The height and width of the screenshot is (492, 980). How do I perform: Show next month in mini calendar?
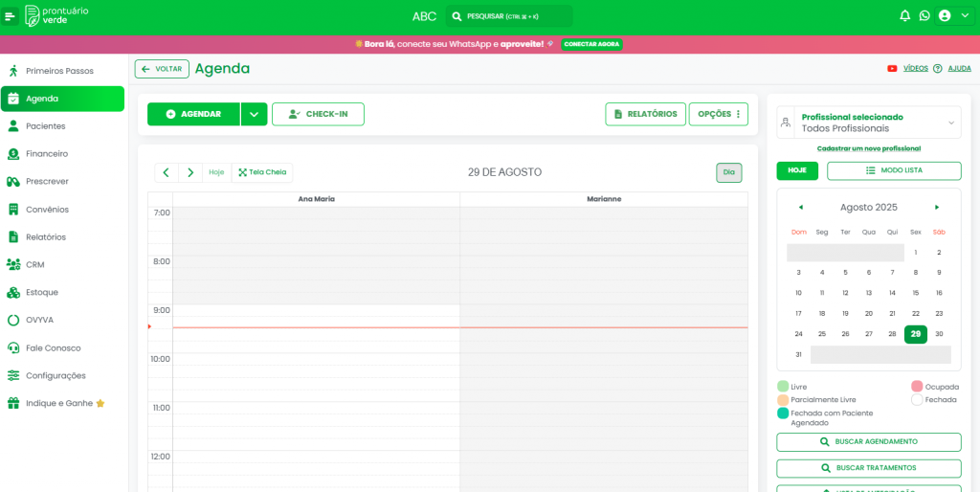(x=937, y=207)
